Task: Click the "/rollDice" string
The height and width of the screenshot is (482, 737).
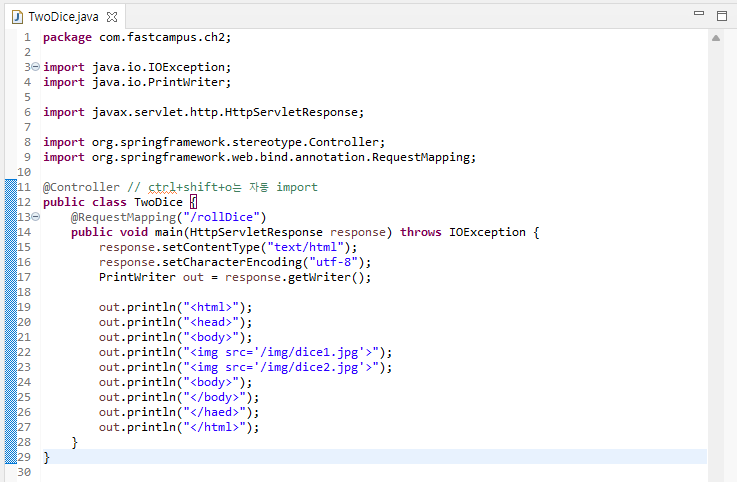Action: pos(221,217)
